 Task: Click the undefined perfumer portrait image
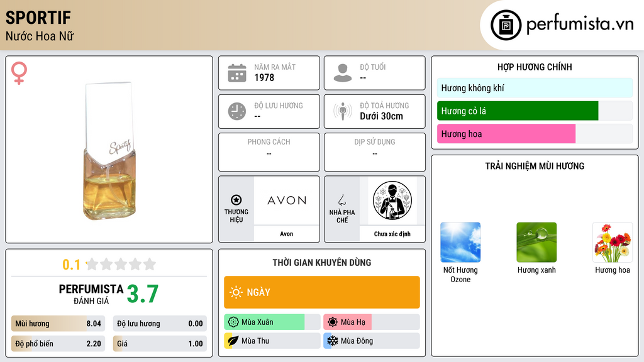[x=392, y=200]
